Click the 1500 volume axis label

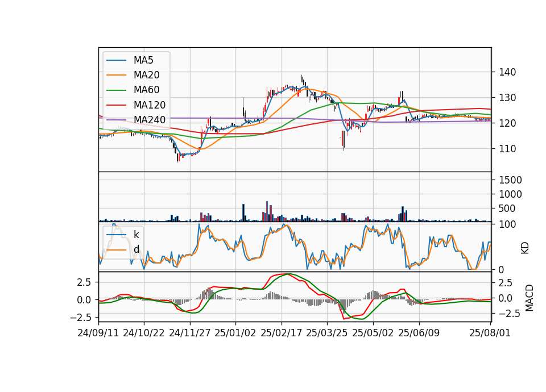(x=511, y=180)
